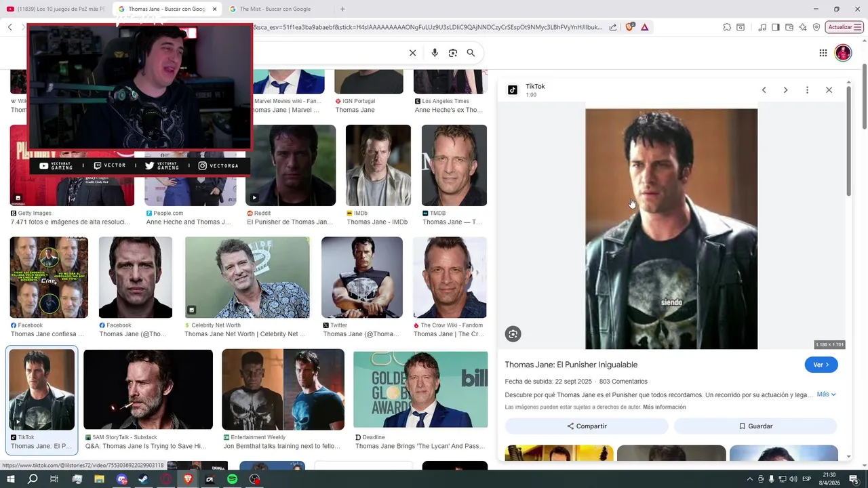Click the magnifier search submit icon

[471, 53]
